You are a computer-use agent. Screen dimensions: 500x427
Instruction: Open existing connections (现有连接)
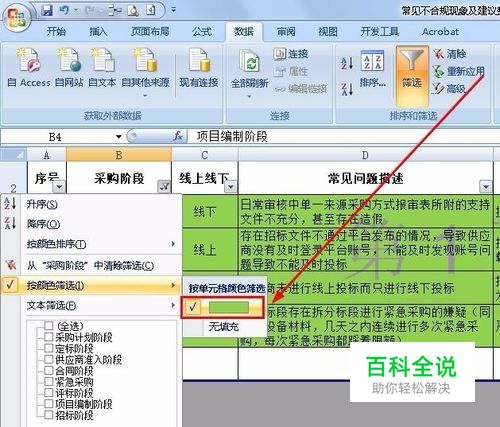click(x=199, y=68)
